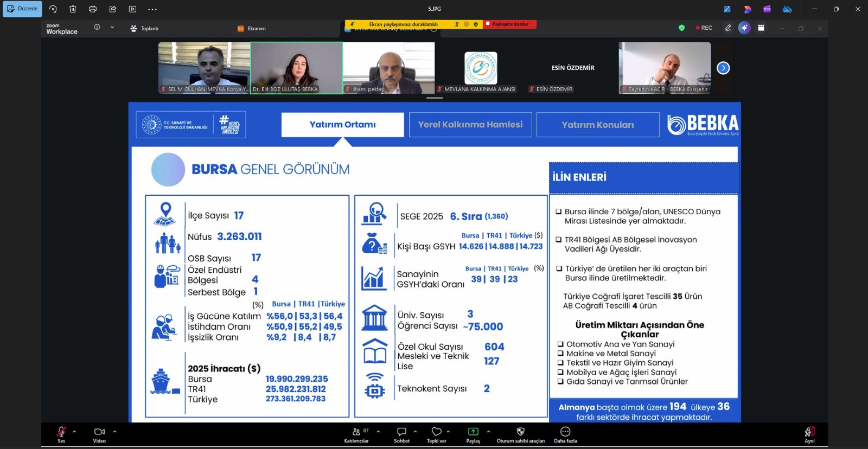Open the Sohbet chat panel
Screen dimensions: 868x449
(401, 434)
